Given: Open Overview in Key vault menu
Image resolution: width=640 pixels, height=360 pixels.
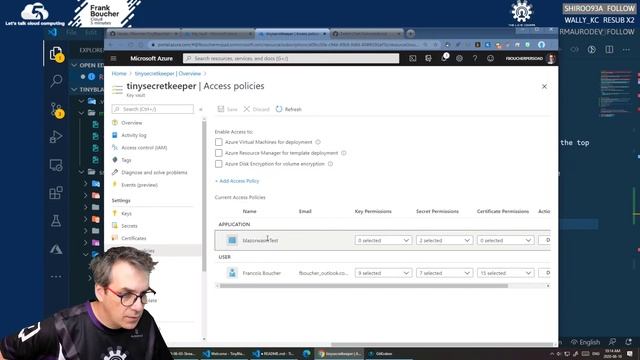Looking at the screenshot, I should 131,123.
